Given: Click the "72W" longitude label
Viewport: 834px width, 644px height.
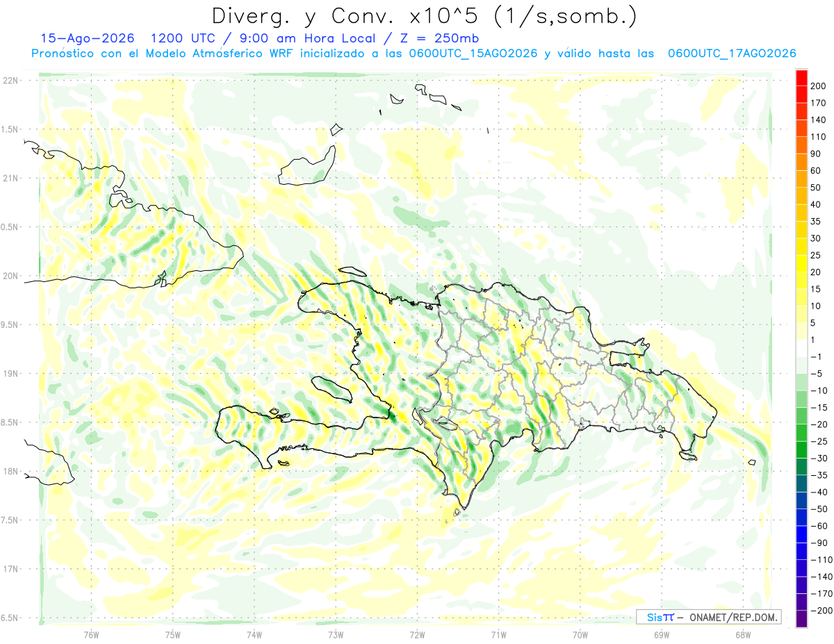Looking at the screenshot, I should [x=417, y=635].
